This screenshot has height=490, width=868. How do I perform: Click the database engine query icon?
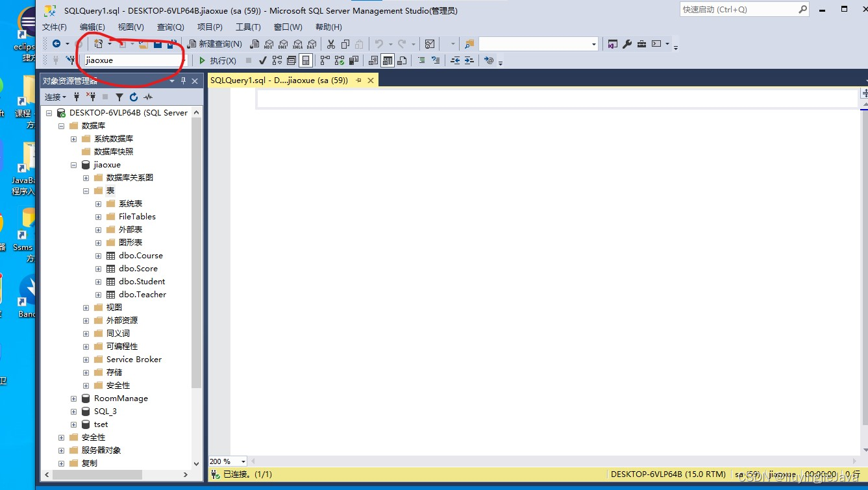point(254,44)
